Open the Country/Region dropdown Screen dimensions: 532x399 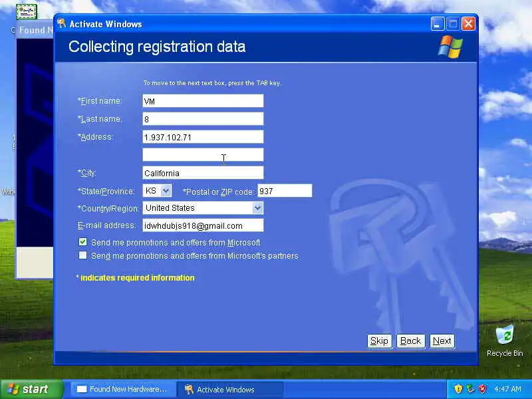coord(257,208)
